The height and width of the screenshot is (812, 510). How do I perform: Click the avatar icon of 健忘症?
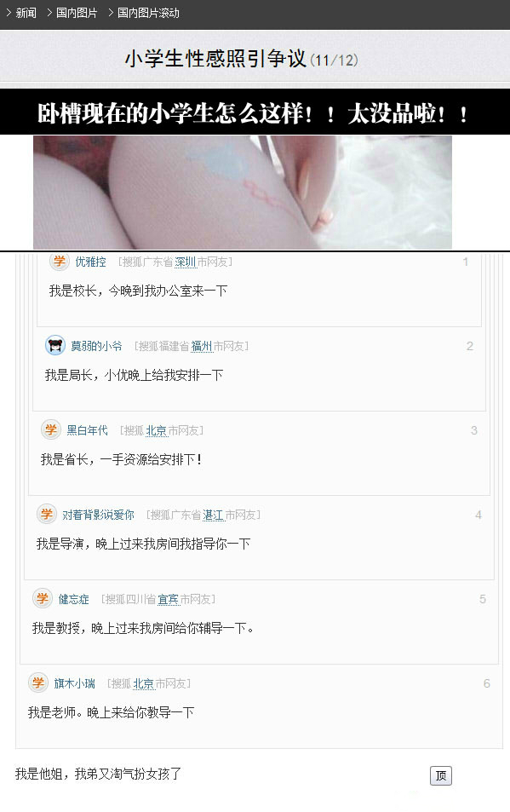43,599
